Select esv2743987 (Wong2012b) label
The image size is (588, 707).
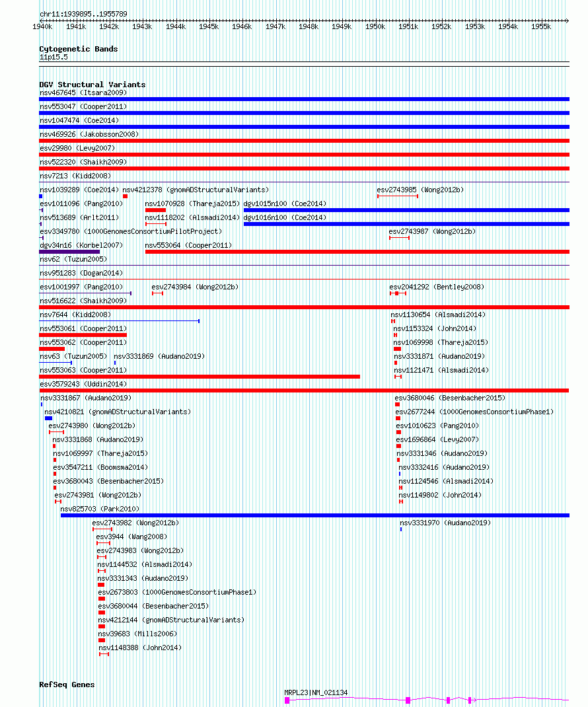coord(432,231)
